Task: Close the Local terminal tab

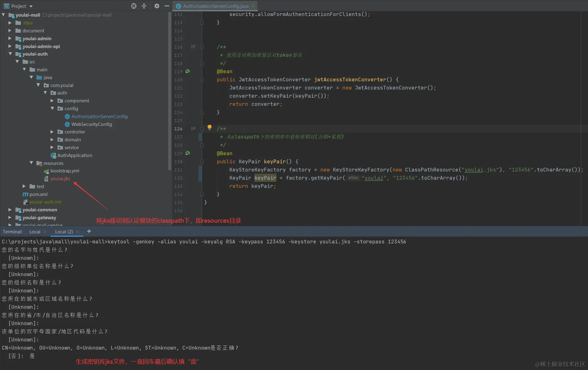Action: 45,232
